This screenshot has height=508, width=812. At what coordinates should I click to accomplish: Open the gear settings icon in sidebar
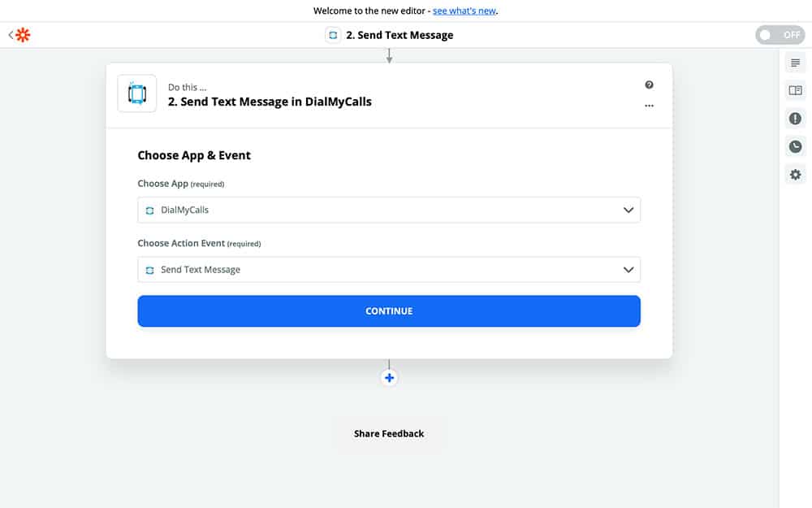coord(795,174)
